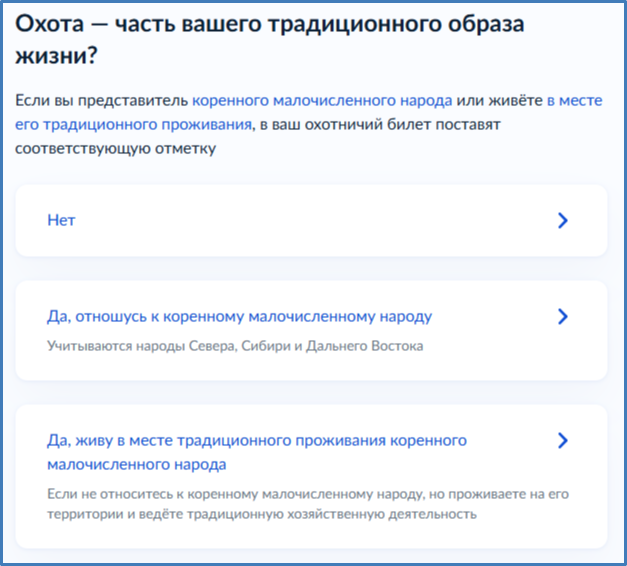The image size is (627, 566).
Task: Click the arrow icon on "Да, отношусь" card
Action: [563, 317]
